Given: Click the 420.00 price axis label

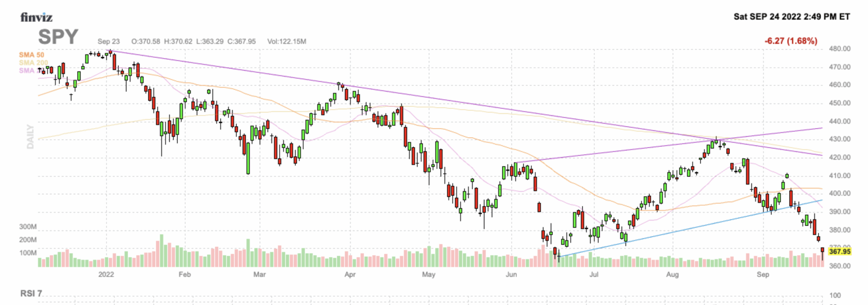Looking at the screenshot, I should (x=840, y=157).
